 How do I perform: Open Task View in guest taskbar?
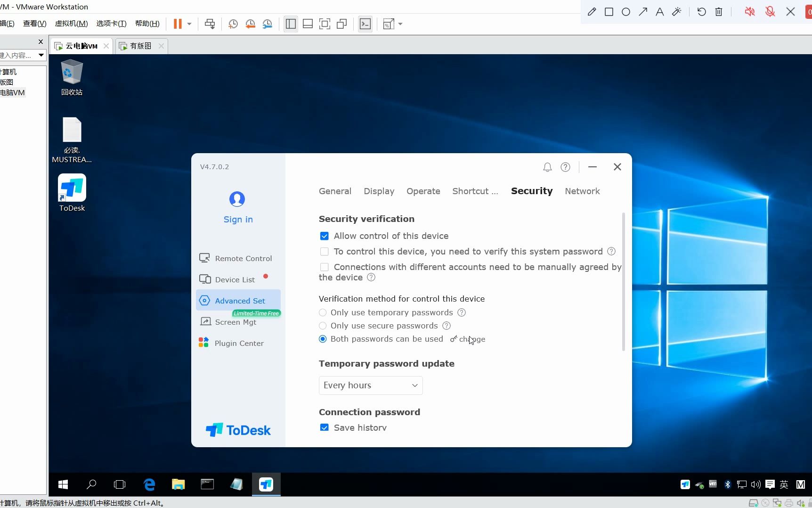tap(120, 484)
